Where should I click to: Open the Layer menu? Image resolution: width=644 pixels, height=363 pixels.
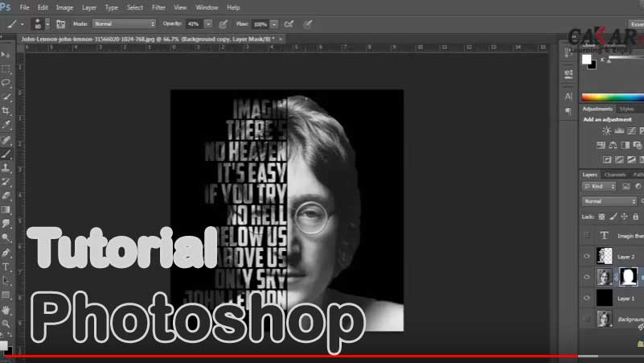coord(89,7)
